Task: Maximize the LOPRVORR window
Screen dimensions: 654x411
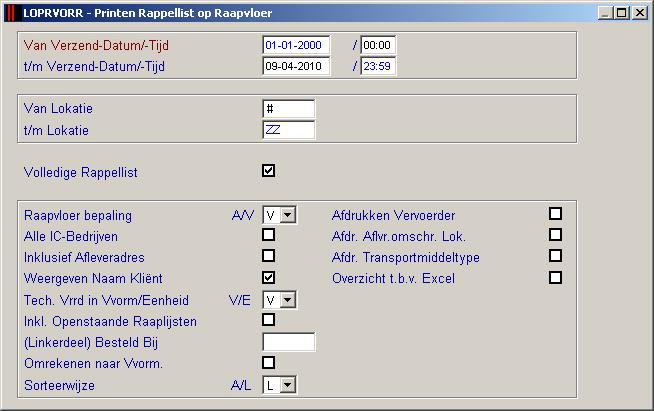Action: [621, 13]
